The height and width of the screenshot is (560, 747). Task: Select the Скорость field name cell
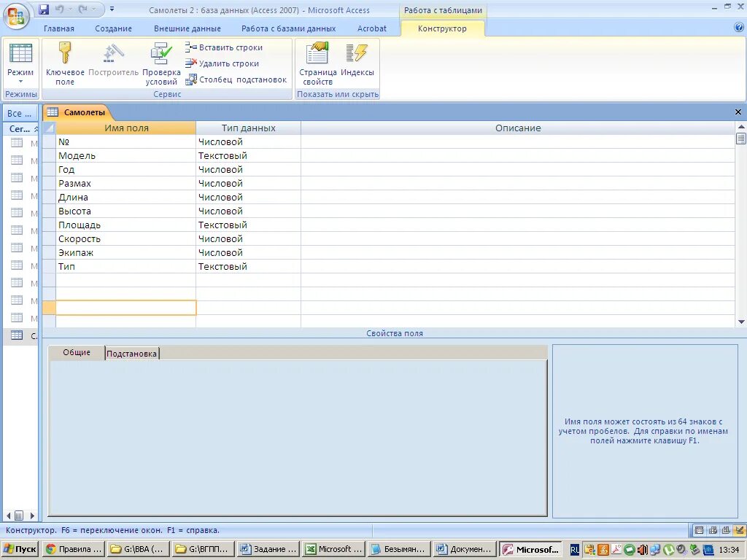tap(125, 238)
